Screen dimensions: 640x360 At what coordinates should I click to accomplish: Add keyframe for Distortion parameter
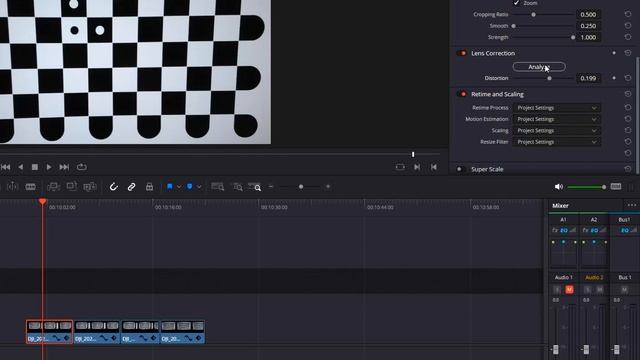coord(614,78)
